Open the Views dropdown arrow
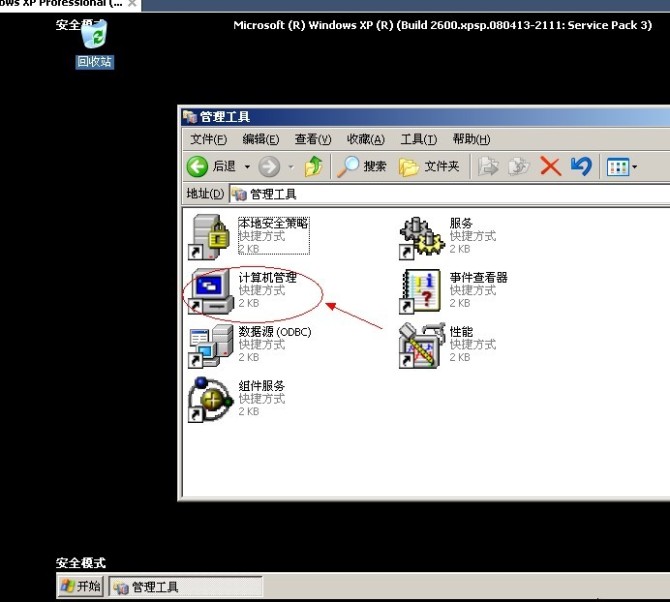 point(634,167)
